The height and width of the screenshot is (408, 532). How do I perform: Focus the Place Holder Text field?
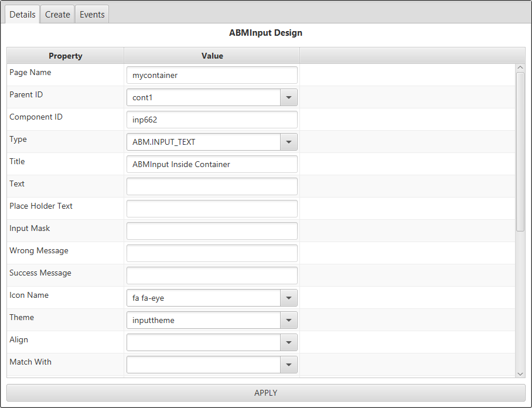pos(212,209)
